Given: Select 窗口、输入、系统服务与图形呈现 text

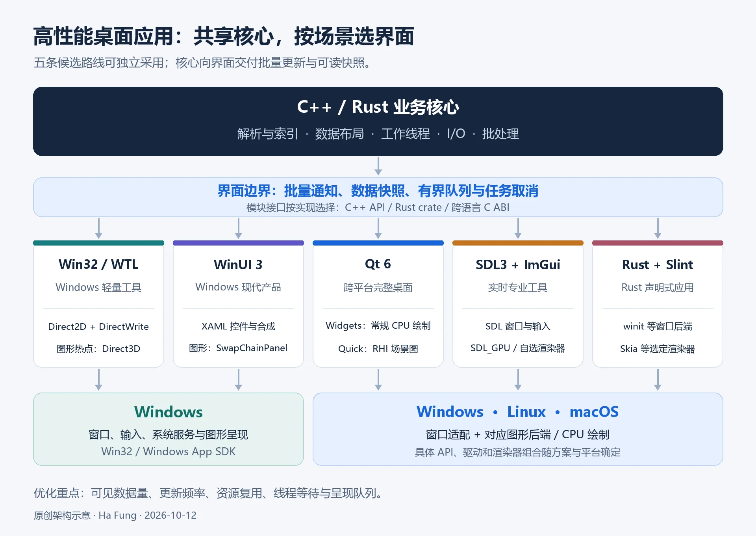Looking at the screenshot, I should [x=169, y=434].
